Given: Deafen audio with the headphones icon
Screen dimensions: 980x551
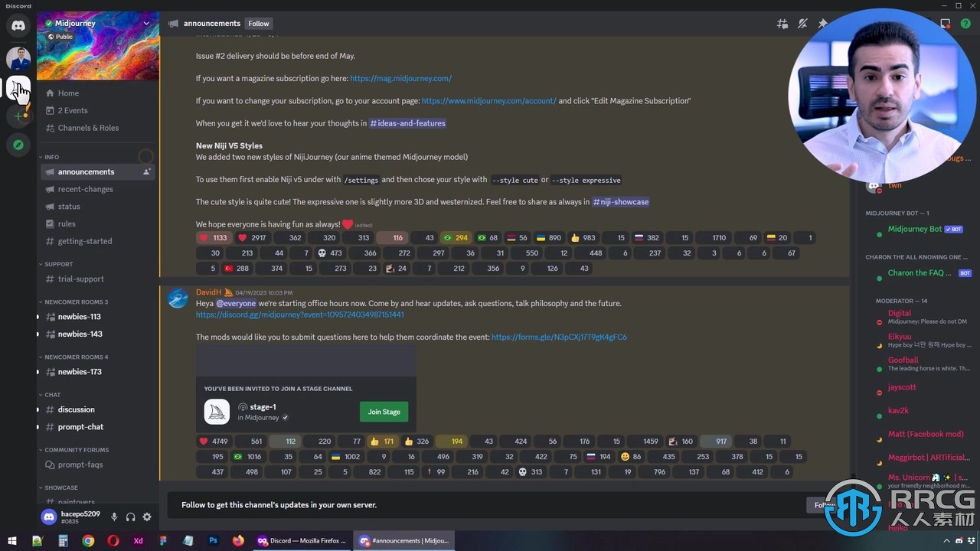Looking at the screenshot, I should pyautogui.click(x=130, y=517).
